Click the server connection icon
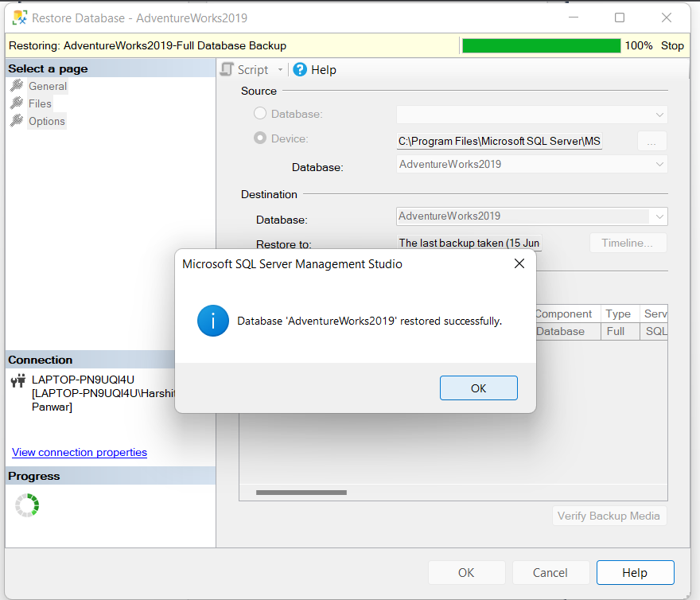Image resolution: width=700 pixels, height=600 pixels. (x=18, y=381)
